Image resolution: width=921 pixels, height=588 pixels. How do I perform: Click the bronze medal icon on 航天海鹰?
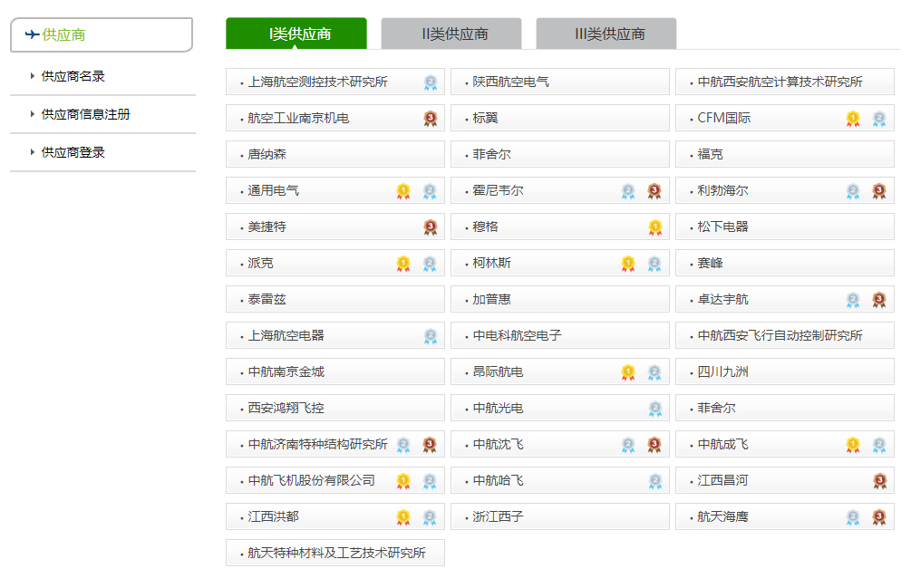point(879,517)
